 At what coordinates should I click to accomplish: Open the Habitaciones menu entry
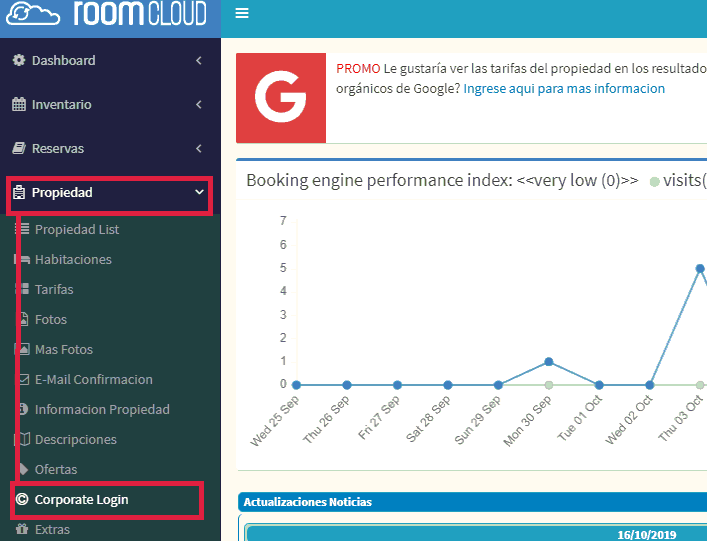point(73,259)
